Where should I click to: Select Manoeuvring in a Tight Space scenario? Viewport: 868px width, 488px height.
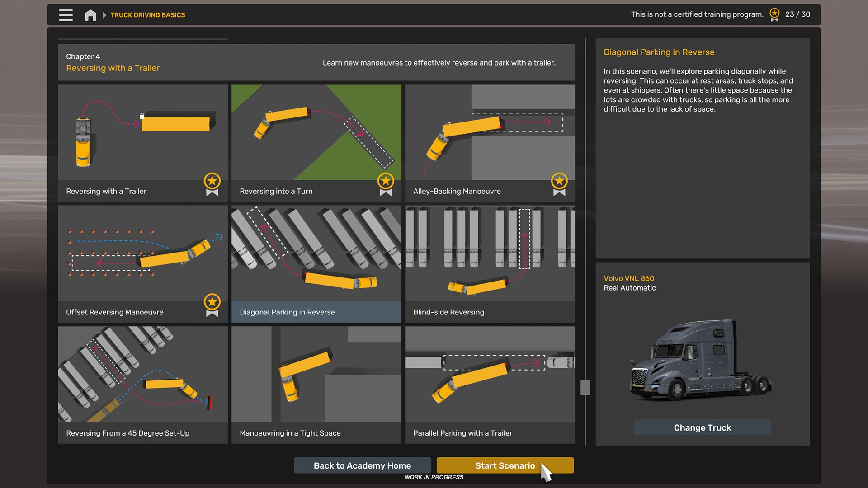coord(316,385)
